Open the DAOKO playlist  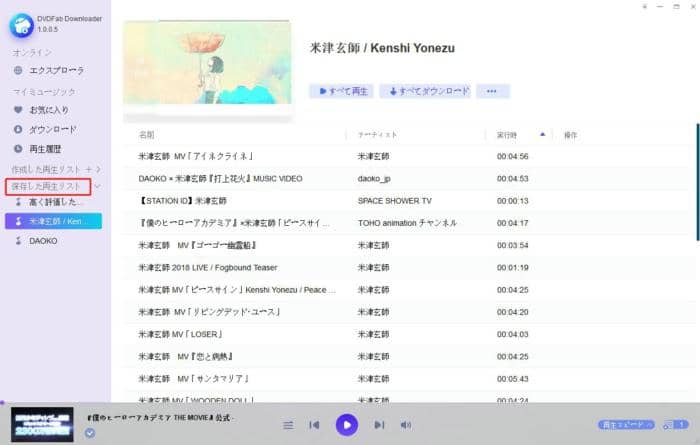43,241
